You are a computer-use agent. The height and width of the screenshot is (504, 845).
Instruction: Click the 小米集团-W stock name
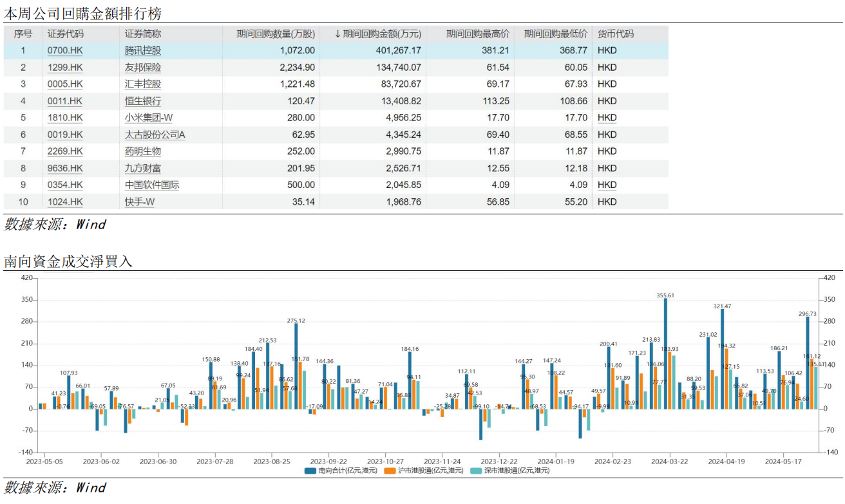pos(149,117)
